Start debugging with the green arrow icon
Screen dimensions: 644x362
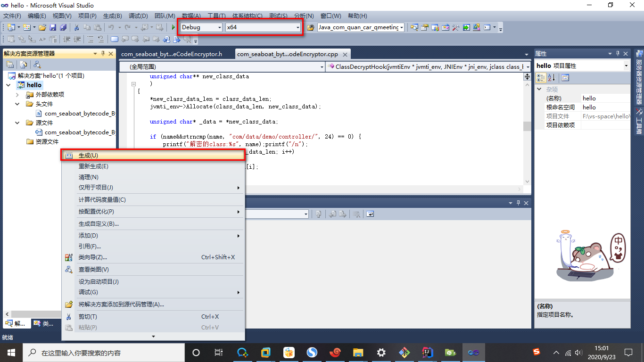click(x=173, y=27)
